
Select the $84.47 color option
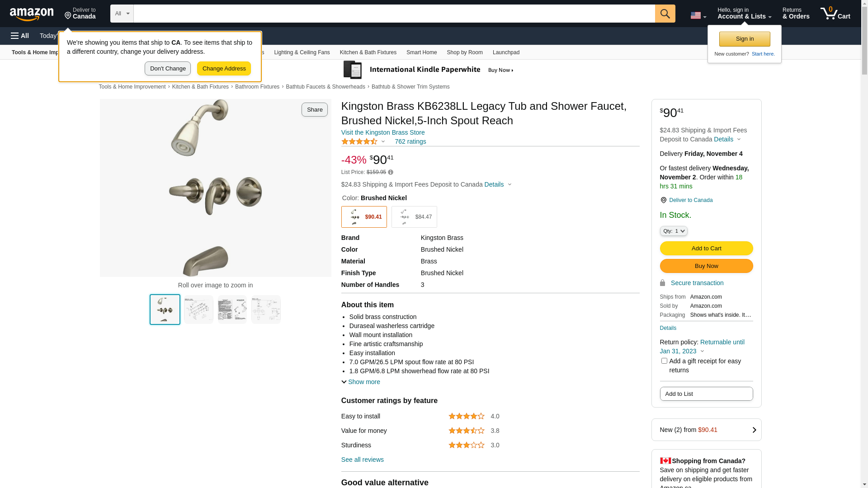pos(414,217)
